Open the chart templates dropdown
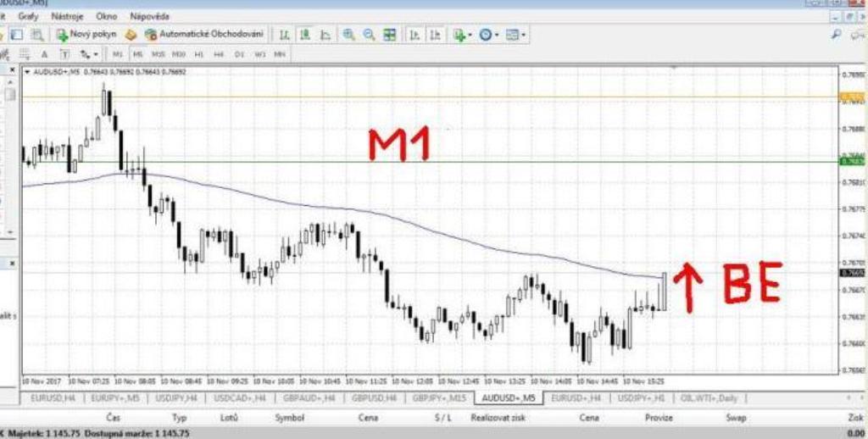Image resolution: width=868 pixels, height=439 pixels. [515, 35]
